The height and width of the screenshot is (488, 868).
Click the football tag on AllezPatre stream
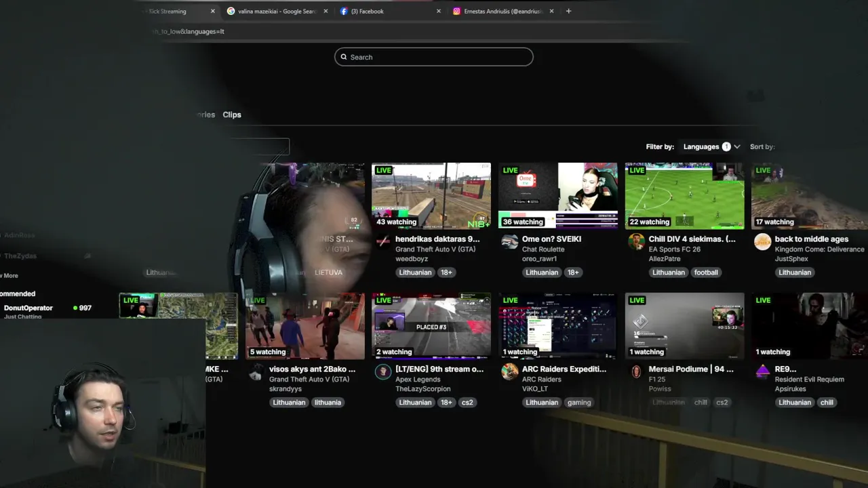pyautogui.click(x=706, y=272)
